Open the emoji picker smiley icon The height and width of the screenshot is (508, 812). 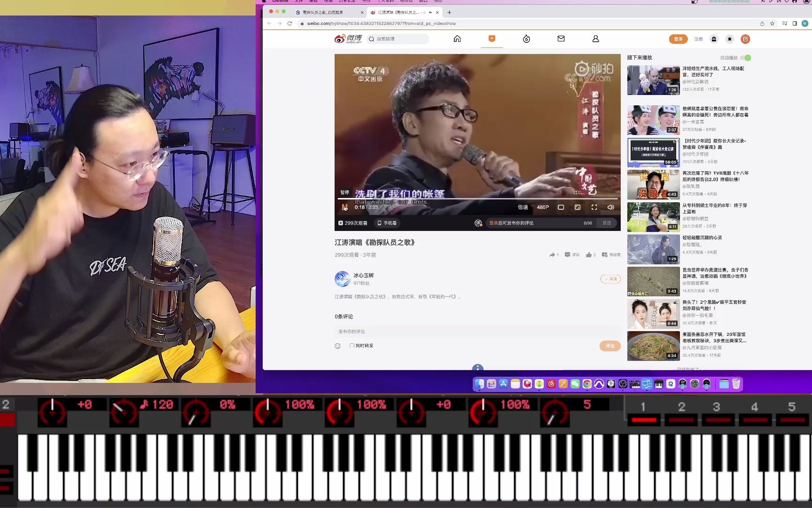pos(337,346)
